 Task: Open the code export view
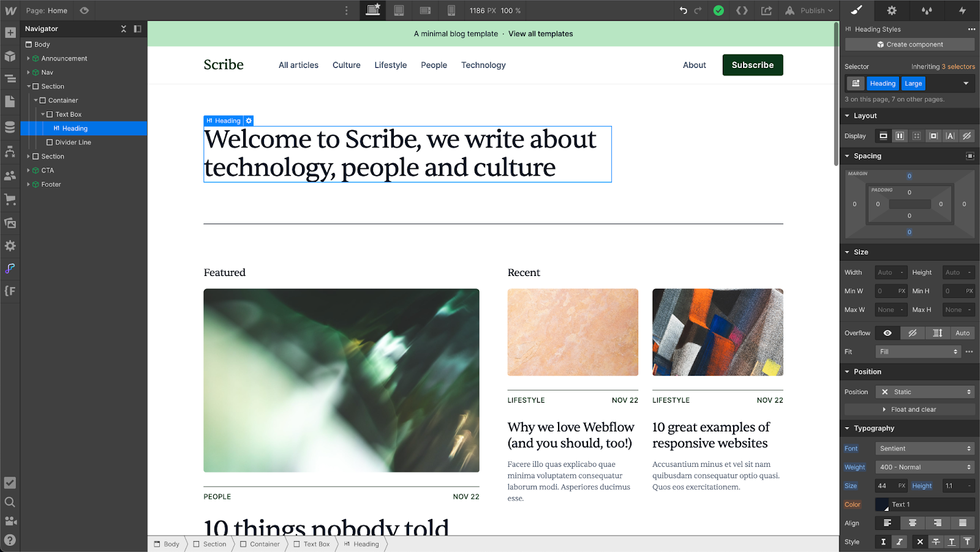tap(742, 10)
